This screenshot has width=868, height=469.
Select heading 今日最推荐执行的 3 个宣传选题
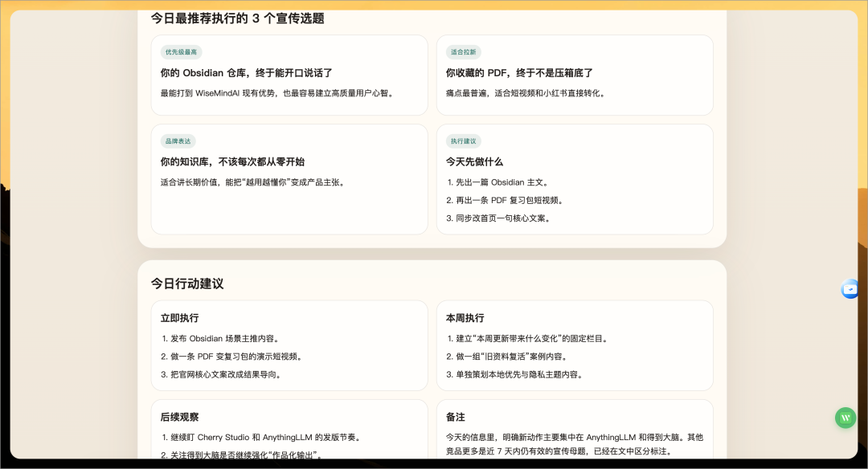click(x=237, y=18)
